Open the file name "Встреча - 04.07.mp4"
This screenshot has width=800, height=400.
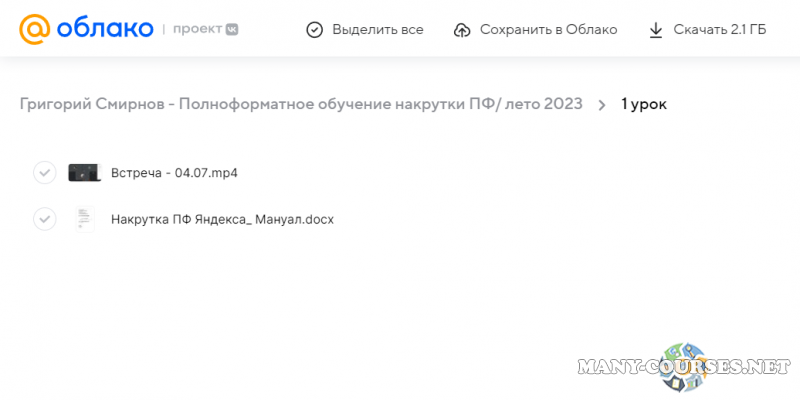[x=174, y=173]
